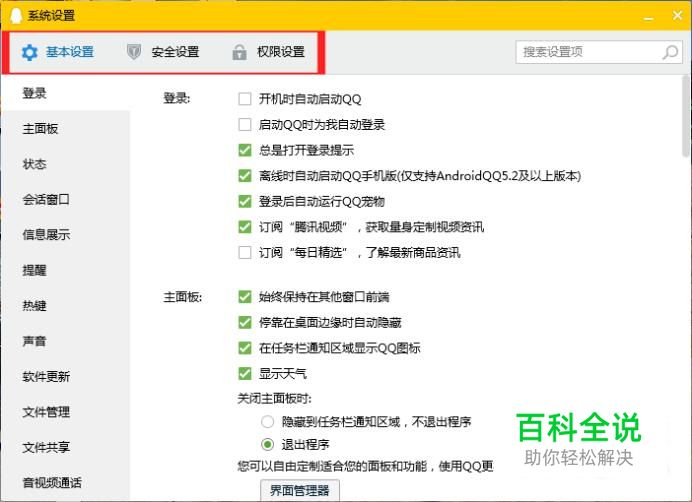Uncheck 在任务栏通知区域显示QQ图标

pos(244,348)
